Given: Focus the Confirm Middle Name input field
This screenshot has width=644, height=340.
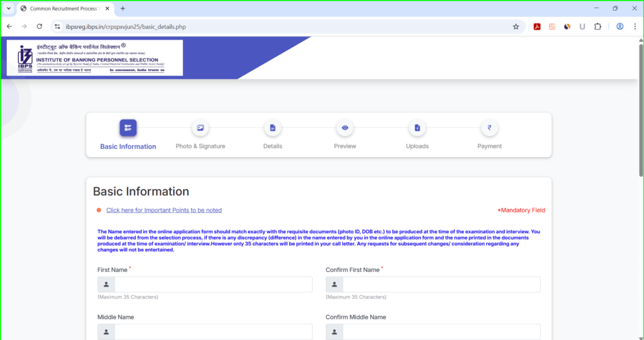Looking at the screenshot, I should click(441, 332).
